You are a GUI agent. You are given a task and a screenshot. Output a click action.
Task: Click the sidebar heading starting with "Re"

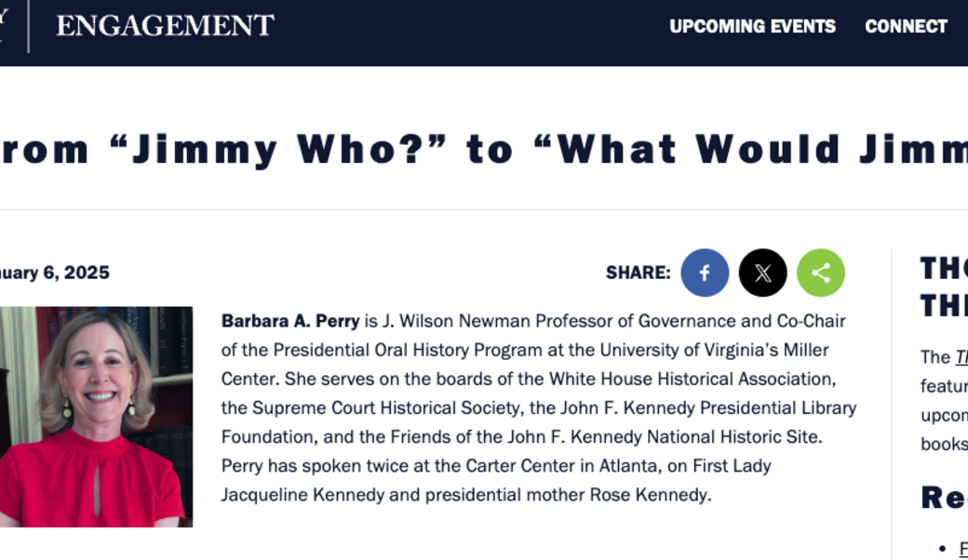pos(944,498)
